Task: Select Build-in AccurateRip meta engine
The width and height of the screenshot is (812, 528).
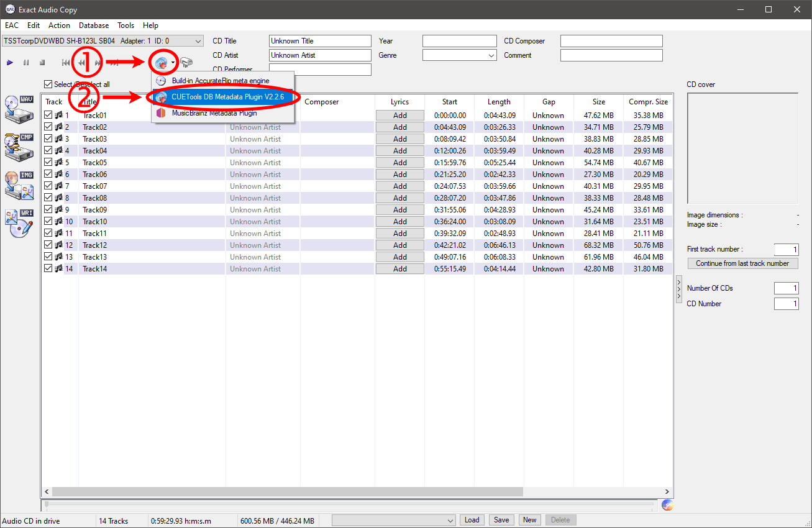Action: coord(222,81)
